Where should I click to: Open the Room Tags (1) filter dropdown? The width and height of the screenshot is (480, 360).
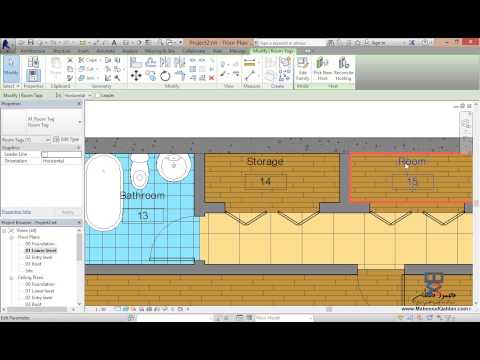[48, 140]
